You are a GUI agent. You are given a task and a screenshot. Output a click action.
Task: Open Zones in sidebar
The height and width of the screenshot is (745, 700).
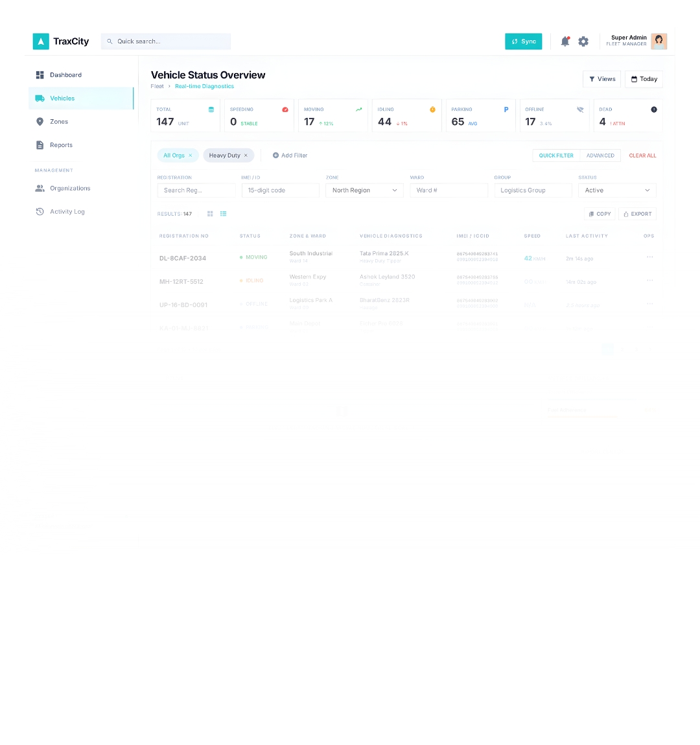81,122
